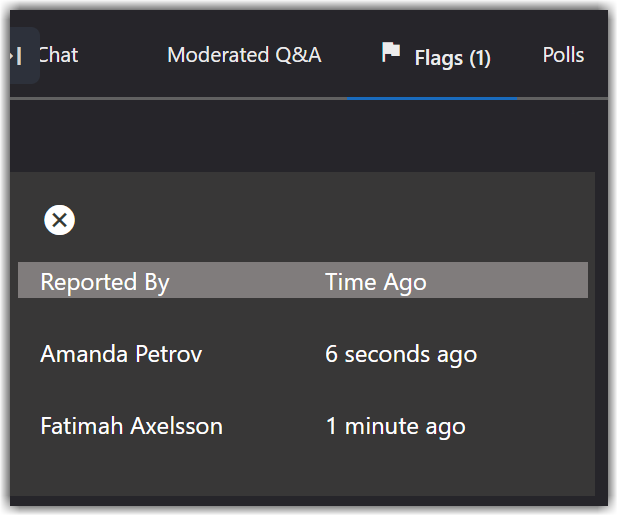This screenshot has height=516, width=618.
Task: Open the Moderated Q&A tab
Action: point(244,55)
